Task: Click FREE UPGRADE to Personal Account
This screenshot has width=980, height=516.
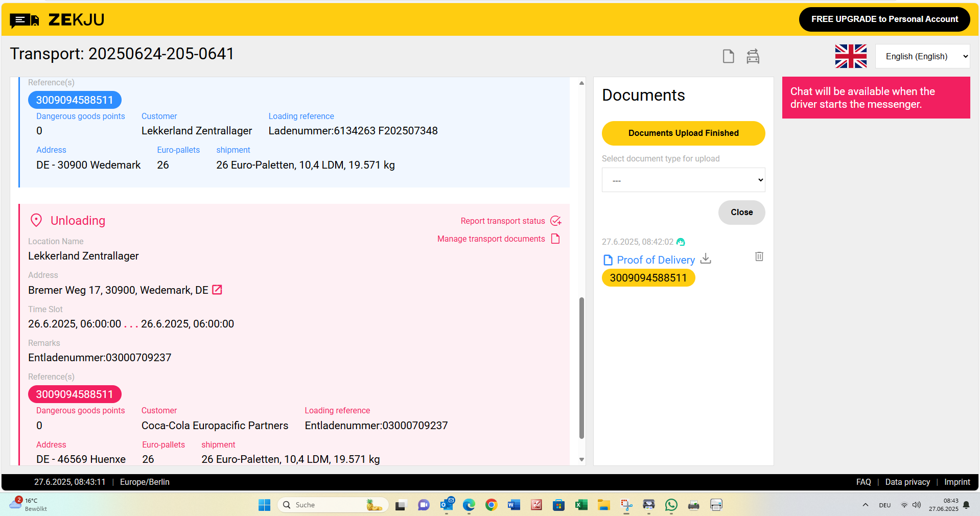Action: [884, 19]
